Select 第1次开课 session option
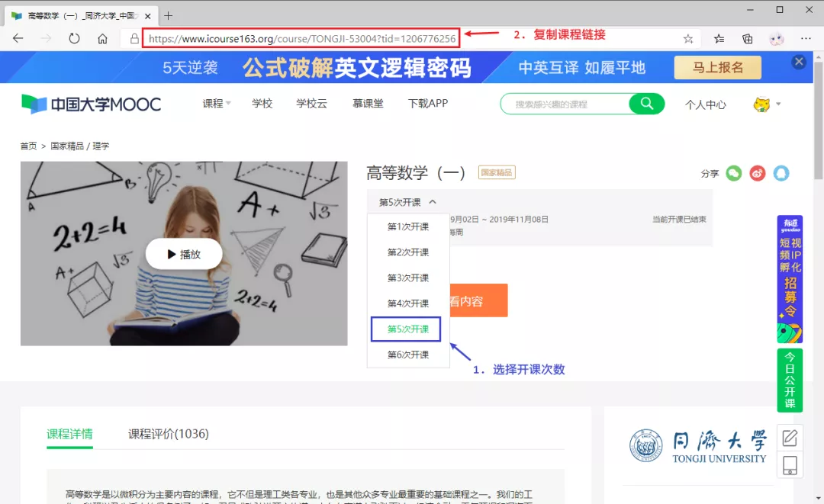 tap(407, 226)
